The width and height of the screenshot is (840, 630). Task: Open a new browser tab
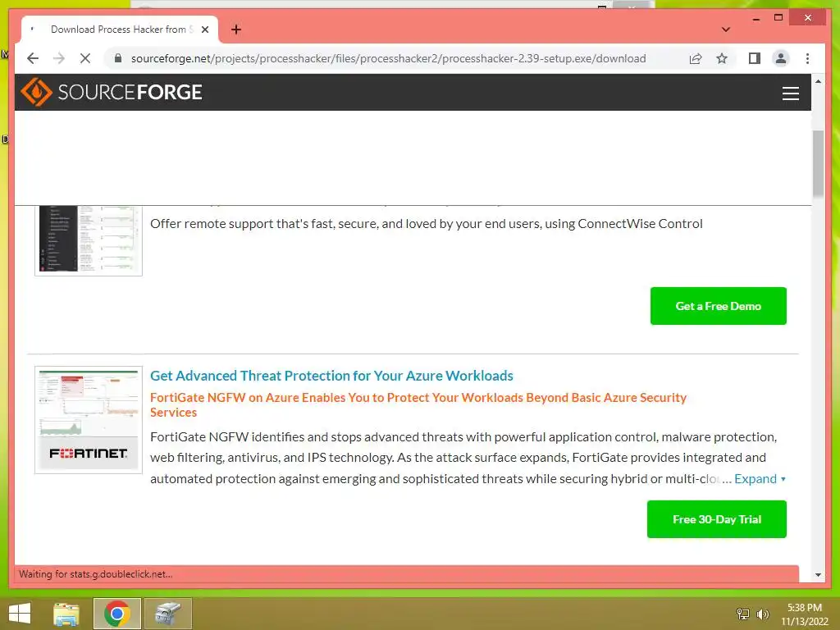(x=236, y=30)
